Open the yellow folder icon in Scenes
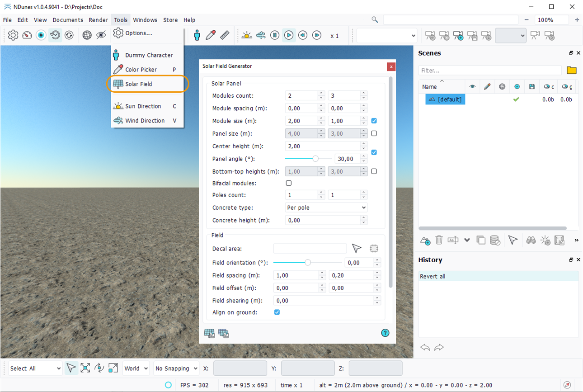This screenshot has width=583, height=392. pos(572,70)
